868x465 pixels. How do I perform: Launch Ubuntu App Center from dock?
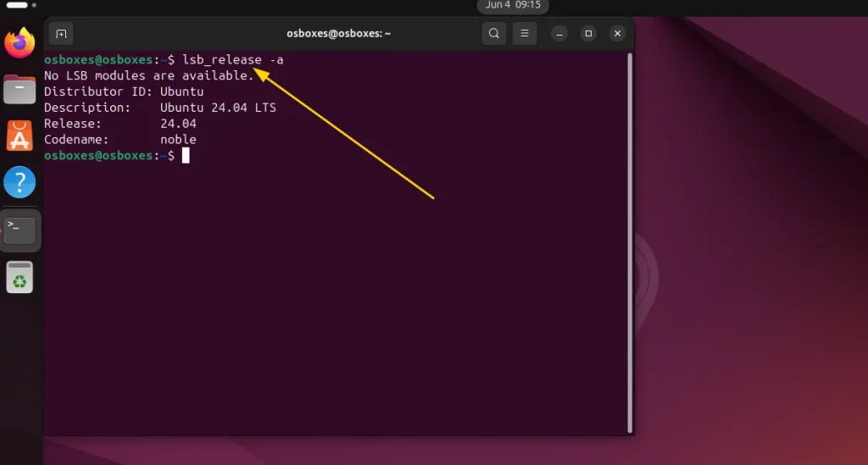(19, 136)
